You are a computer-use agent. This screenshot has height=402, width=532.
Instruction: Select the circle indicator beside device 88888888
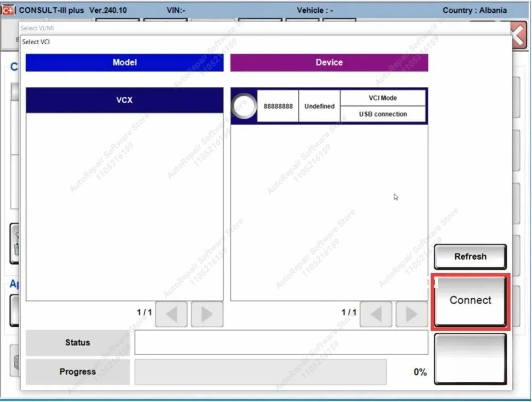(243, 105)
